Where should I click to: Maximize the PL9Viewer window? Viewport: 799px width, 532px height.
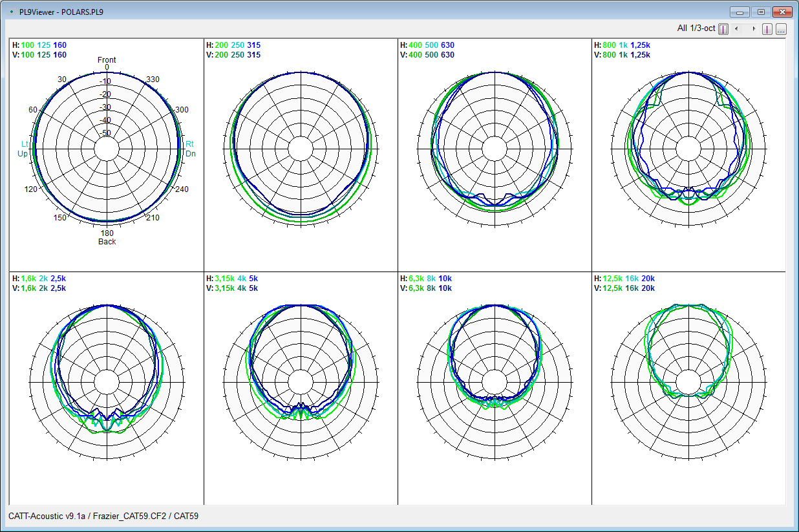761,12
